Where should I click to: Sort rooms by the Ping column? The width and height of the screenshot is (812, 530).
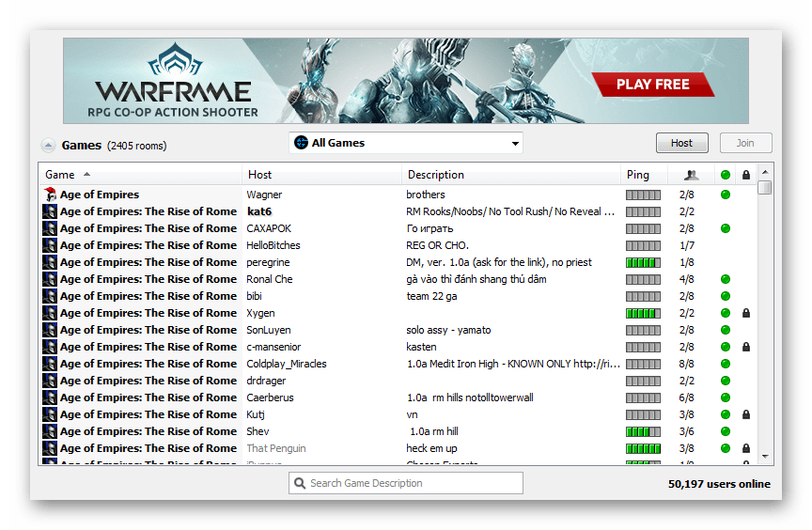637,175
